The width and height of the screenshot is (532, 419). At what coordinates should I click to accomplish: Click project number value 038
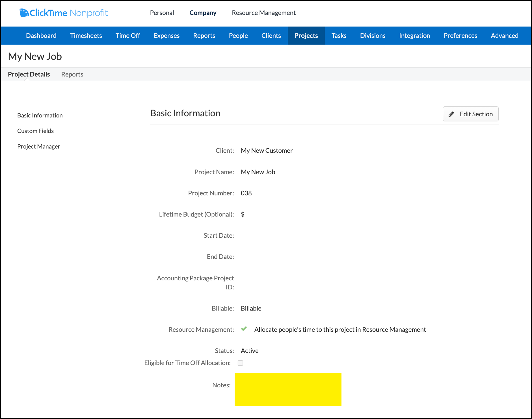(x=246, y=193)
